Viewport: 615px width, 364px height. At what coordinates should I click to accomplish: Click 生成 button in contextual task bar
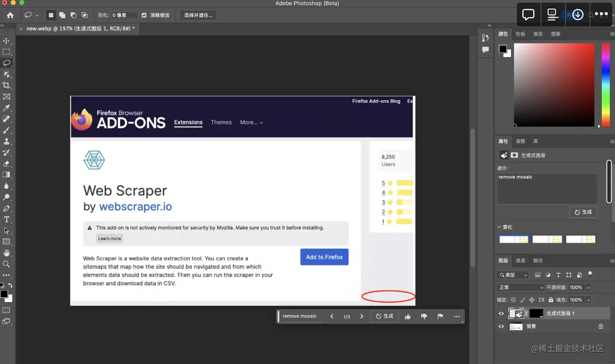385,316
